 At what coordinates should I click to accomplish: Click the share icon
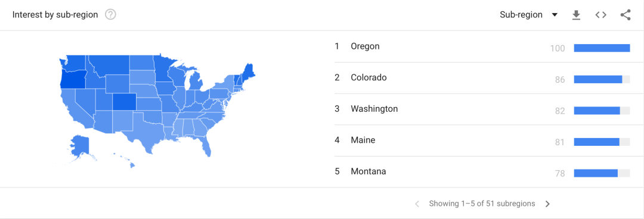[x=625, y=15]
